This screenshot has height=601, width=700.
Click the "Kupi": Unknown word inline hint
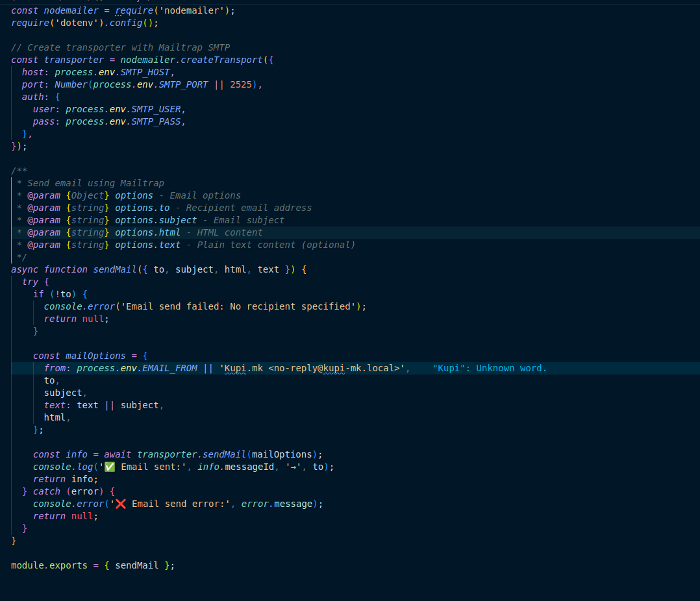(490, 368)
